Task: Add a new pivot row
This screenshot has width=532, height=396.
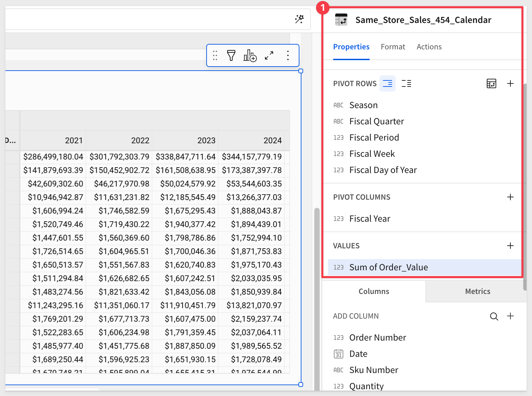Action: [510, 83]
